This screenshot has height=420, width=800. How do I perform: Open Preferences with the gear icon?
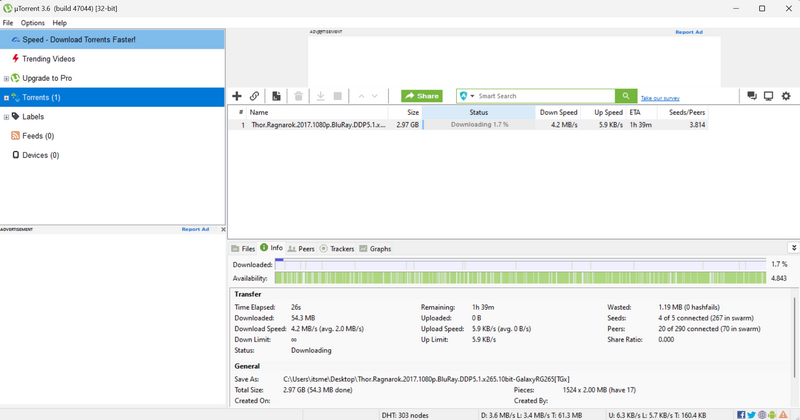[x=786, y=96]
